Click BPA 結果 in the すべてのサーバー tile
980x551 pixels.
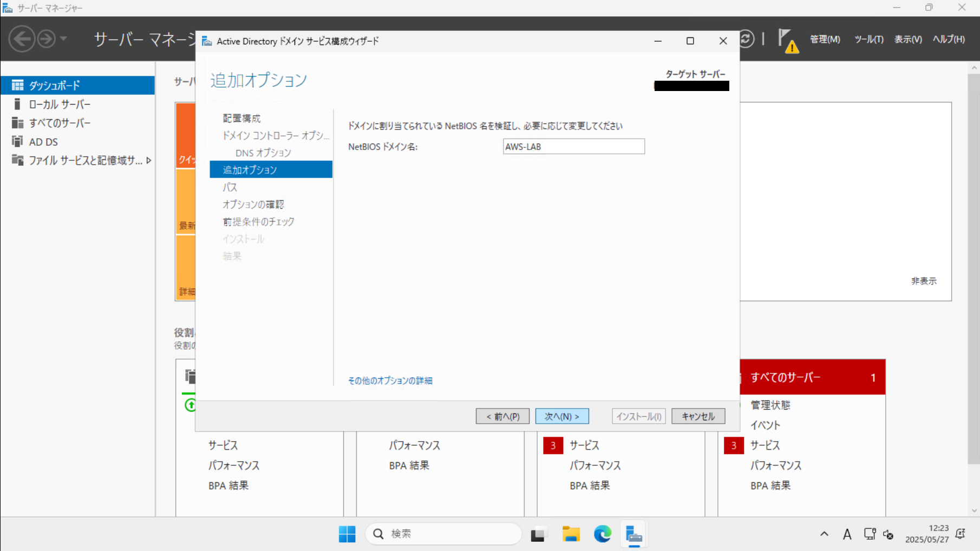coord(770,485)
